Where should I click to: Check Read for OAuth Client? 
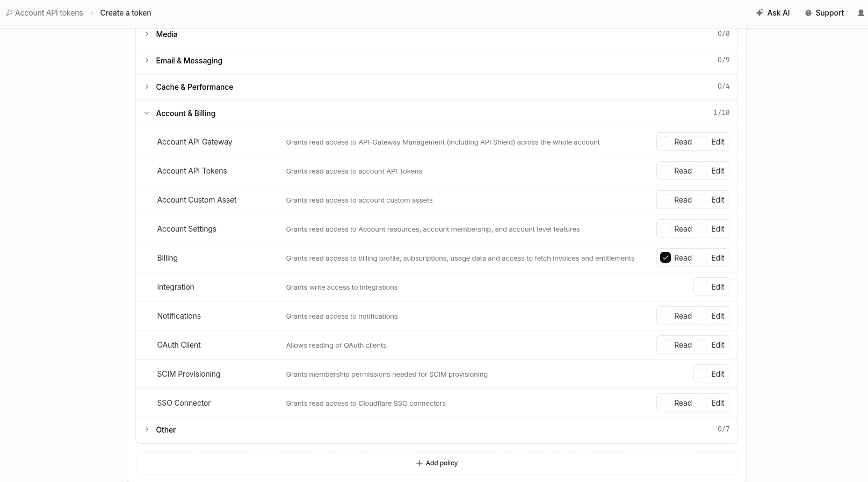point(666,345)
